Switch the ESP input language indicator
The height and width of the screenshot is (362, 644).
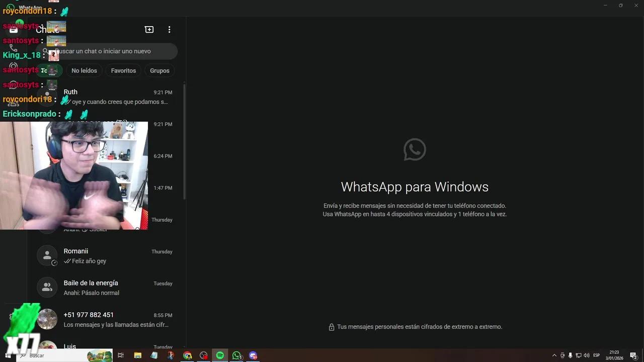(x=597, y=355)
